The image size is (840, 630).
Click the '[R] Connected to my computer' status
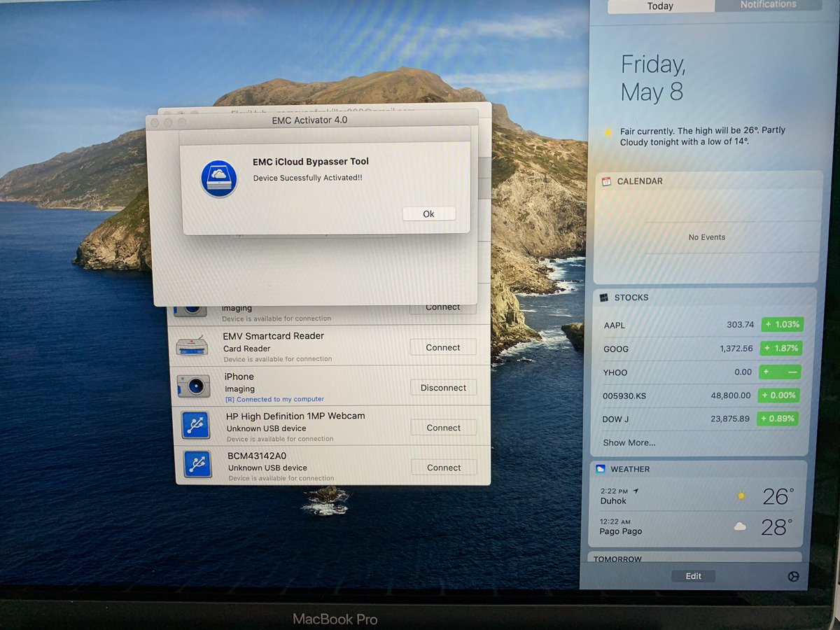(275, 399)
